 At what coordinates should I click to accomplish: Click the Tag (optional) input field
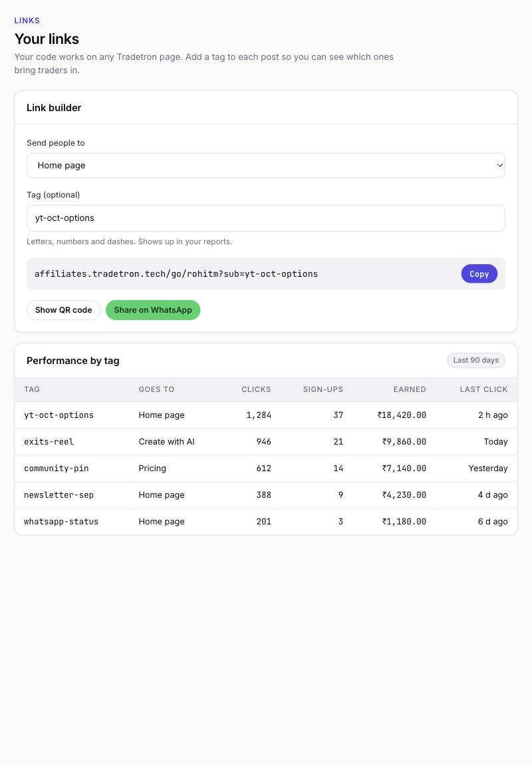[x=265, y=218]
